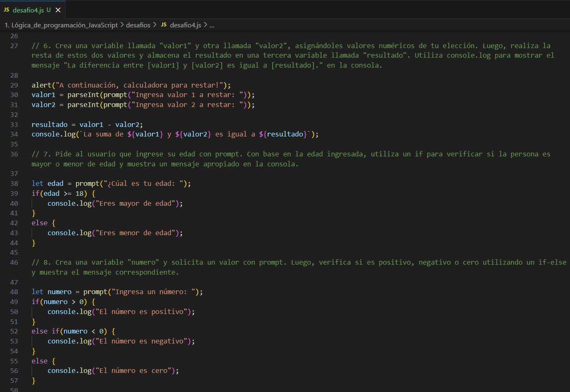Click console.log 'Eres menor de edad' line
This screenshot has width=570, height=392.
coord(115,233)
